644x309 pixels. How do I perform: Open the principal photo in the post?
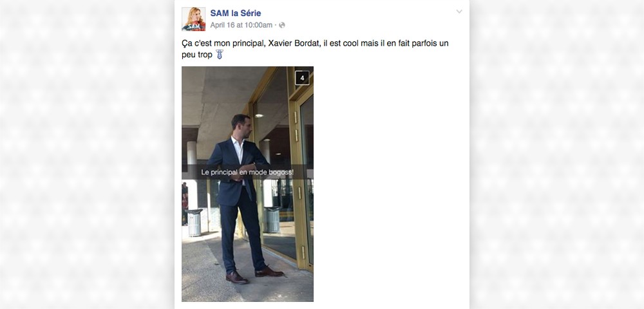(248, 184)
